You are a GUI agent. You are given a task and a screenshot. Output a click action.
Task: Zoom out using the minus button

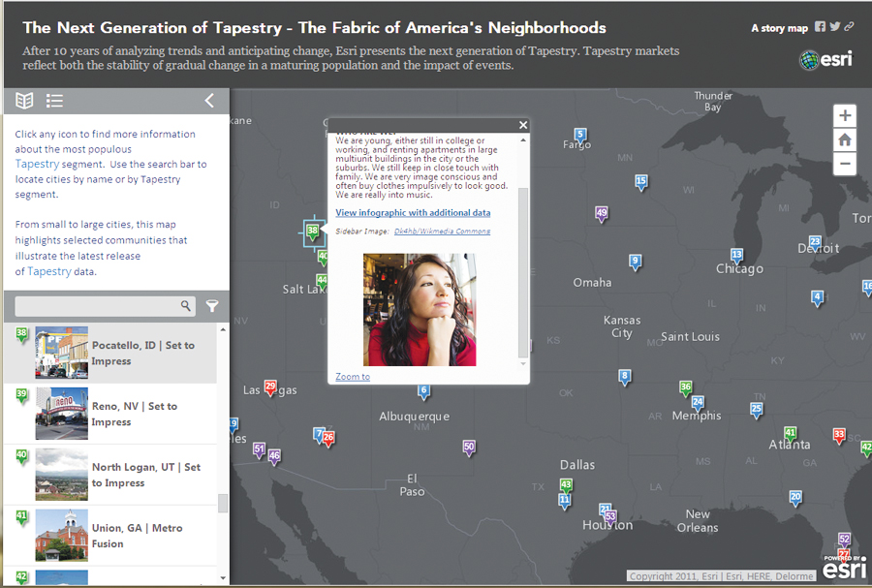(844, 165)
